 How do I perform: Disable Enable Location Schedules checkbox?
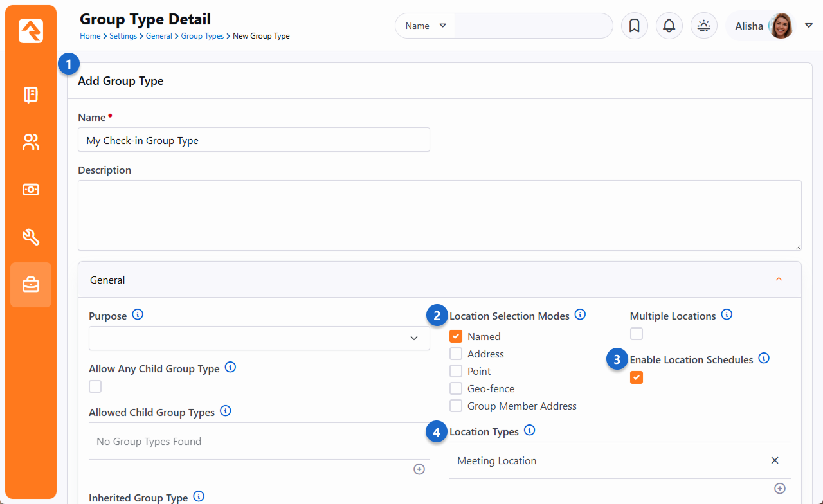click(x=636, y=377)
